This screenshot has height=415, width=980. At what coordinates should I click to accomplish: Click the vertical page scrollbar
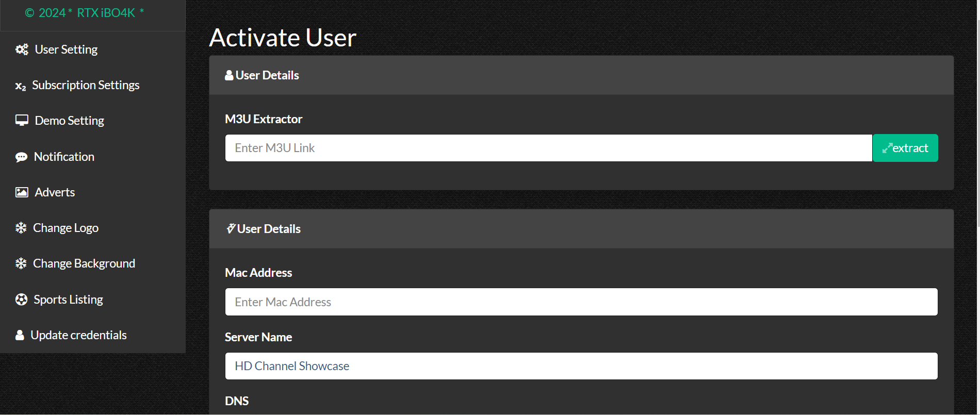[977, 124]
